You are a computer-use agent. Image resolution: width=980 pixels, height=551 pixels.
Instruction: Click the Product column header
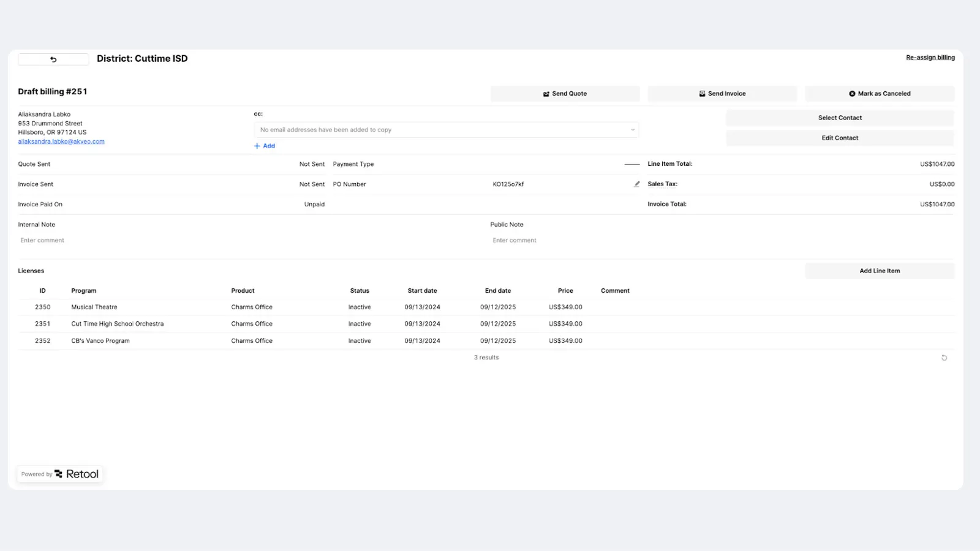coord(243,291)
